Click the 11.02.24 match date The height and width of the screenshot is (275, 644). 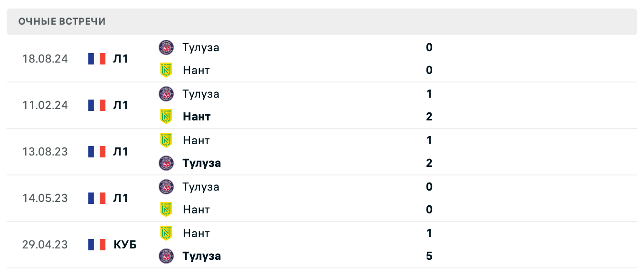click(45, 105)
